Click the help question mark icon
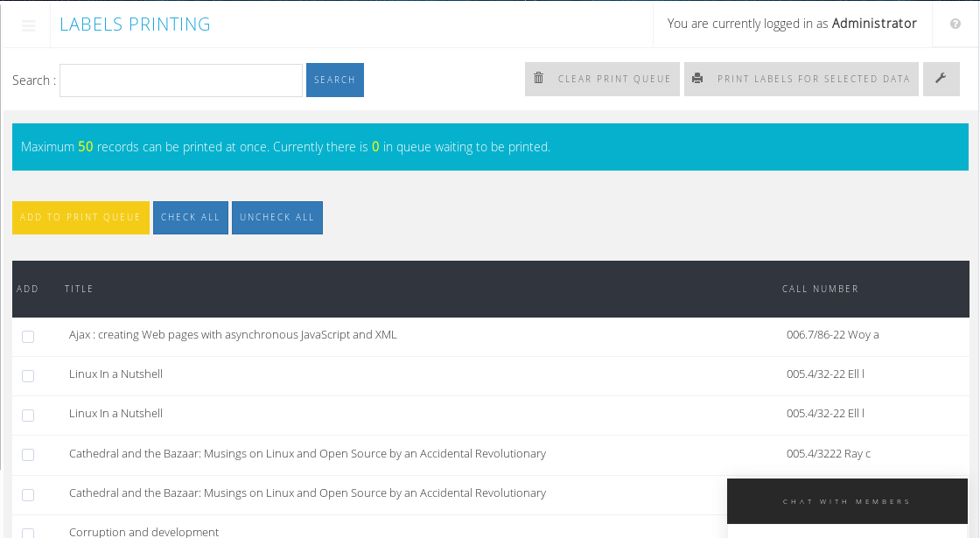 tap(955, 24)
